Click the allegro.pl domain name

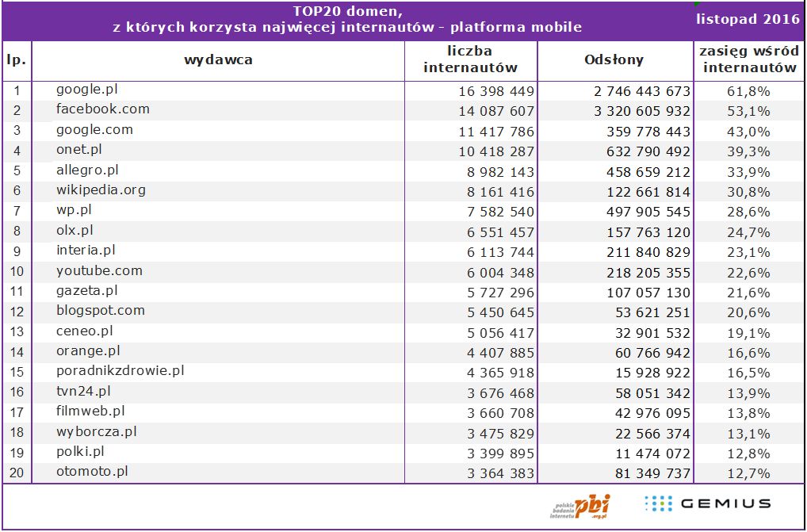tap(87, 170)
